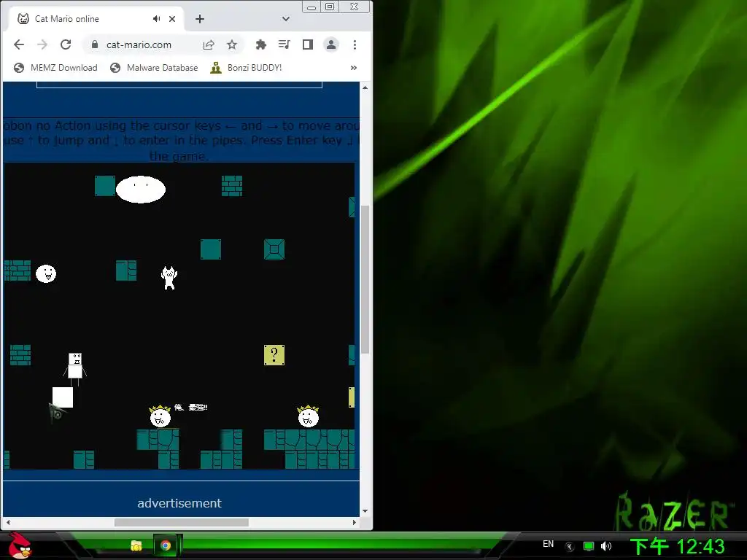Screen dimensions: 747x560
Task: Bookmark this page with the star icon
Action: (232, 44)
